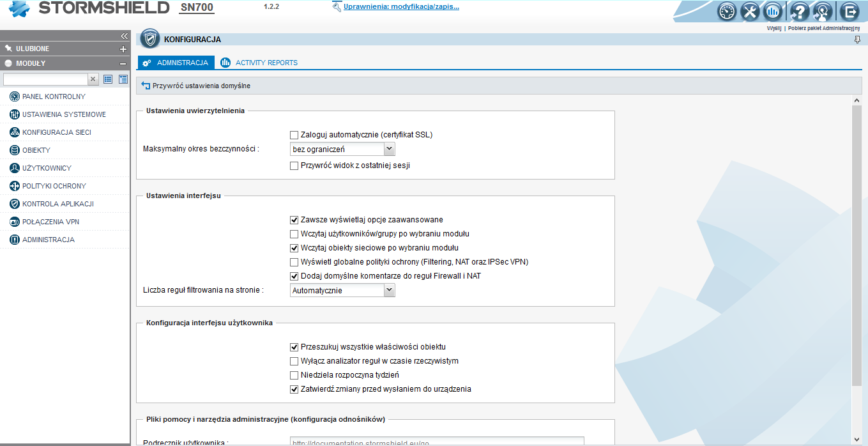This screenshot has height=446, width=868.
Task: Open USTAWIENIA SYSTEMOWE module
Action: pos(64,114)
